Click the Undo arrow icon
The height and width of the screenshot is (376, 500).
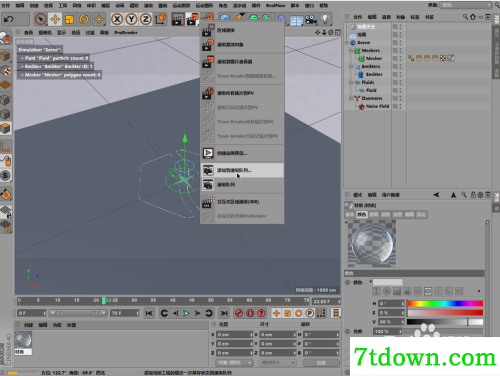(x=8, y=19)
